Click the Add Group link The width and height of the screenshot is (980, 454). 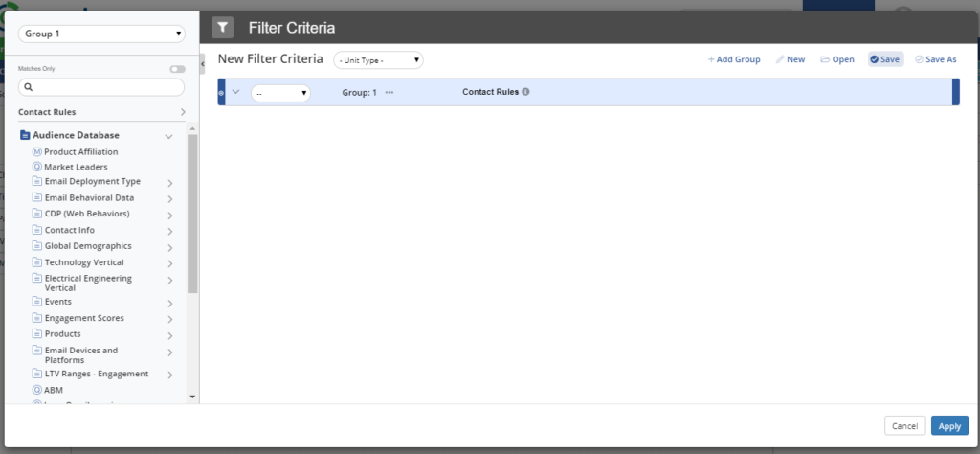734,59
